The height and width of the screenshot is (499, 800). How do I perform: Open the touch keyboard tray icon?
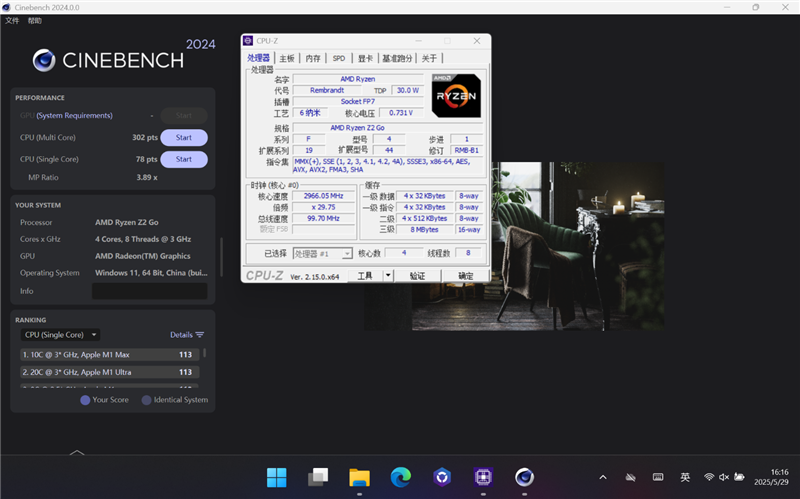[658, 478]
